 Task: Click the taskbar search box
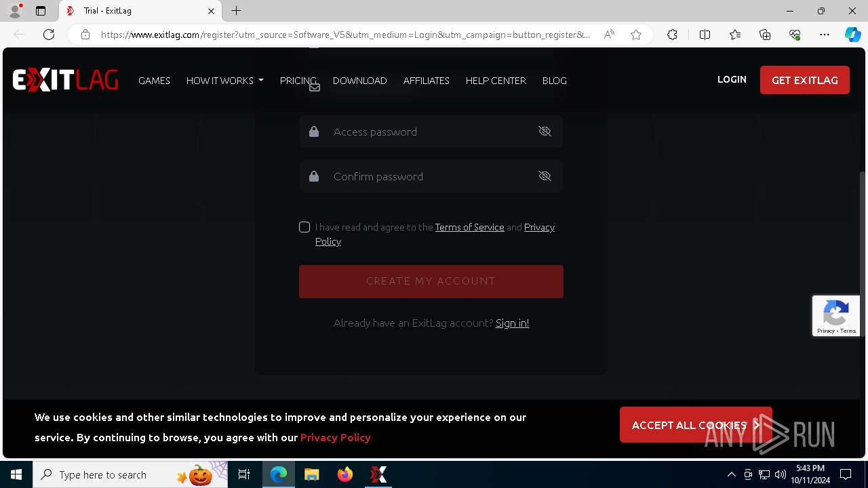pyautogui.click(x=131, y=474)
